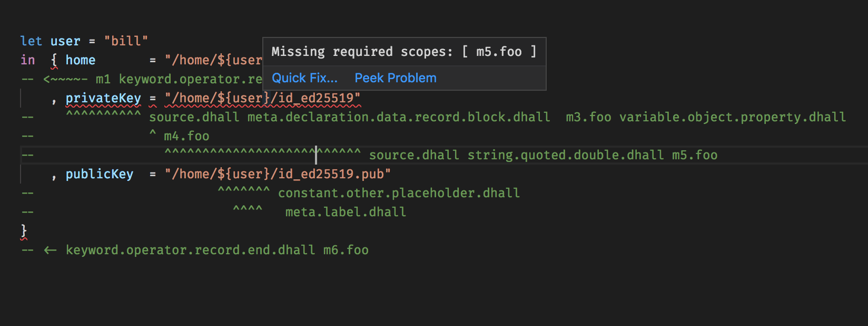
Task: Click the m5.foo annotation in the code comment
Action: pyautogui.click(x=694, y=155)
